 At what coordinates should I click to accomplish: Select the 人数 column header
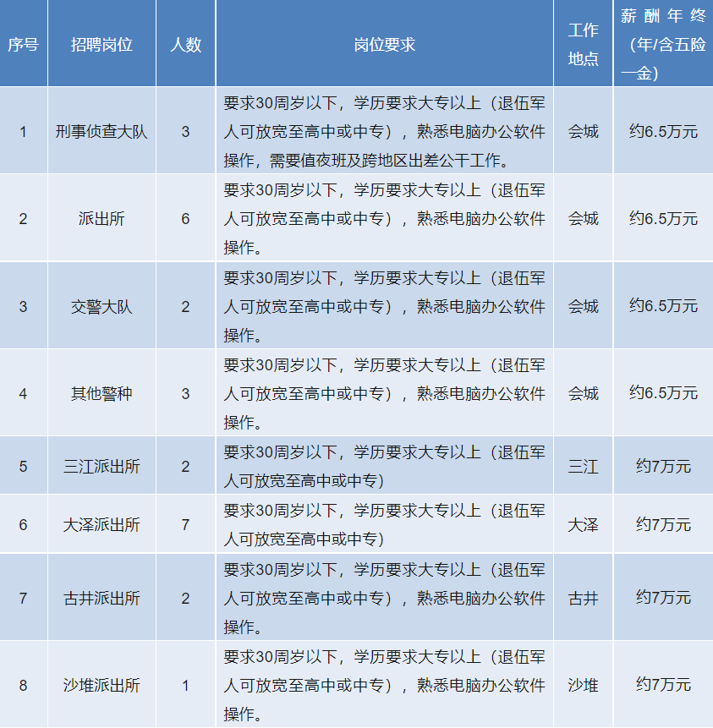click(185, 45)
